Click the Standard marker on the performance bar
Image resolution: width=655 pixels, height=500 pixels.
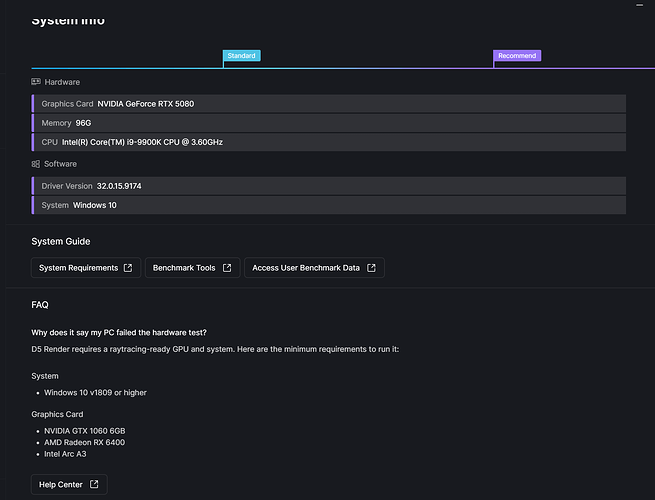click(241, 56)
